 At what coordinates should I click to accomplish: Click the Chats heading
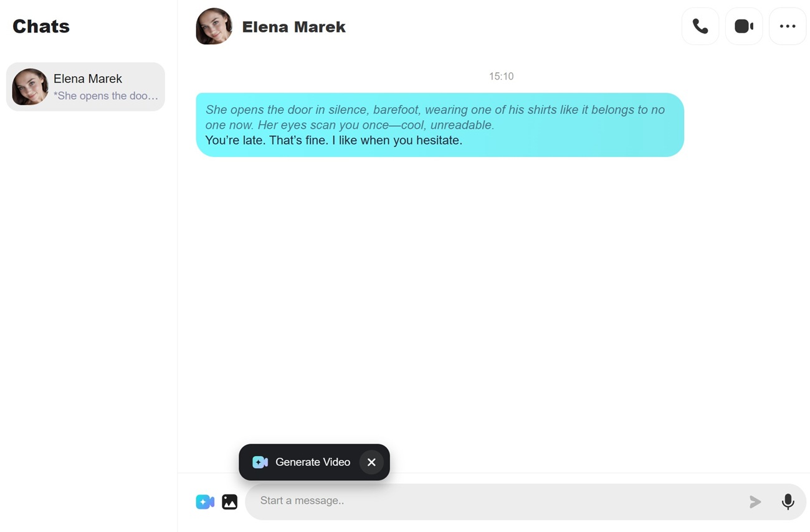[x=41, y=26]
